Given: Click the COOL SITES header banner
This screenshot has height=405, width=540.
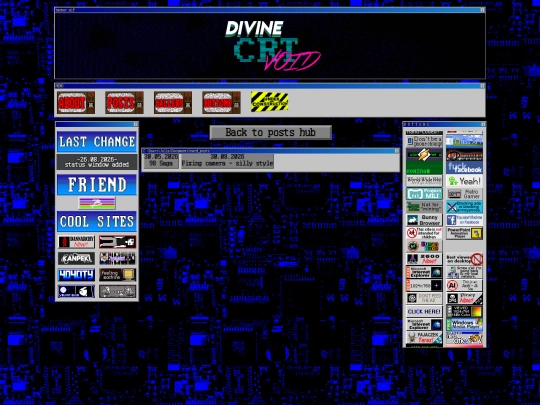Looking at the screenshot, I should click(97, 221).
